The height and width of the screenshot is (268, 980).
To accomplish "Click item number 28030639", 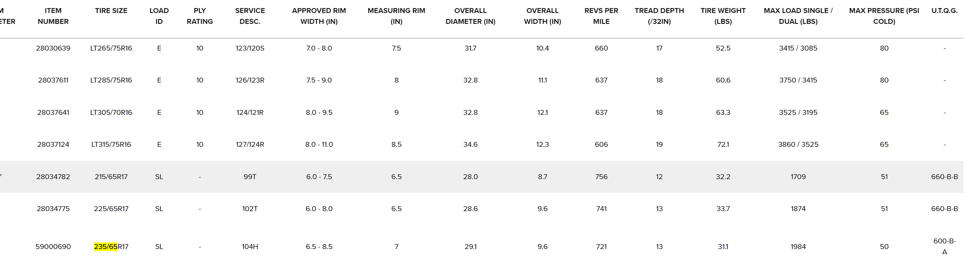I will pos(53,48).
